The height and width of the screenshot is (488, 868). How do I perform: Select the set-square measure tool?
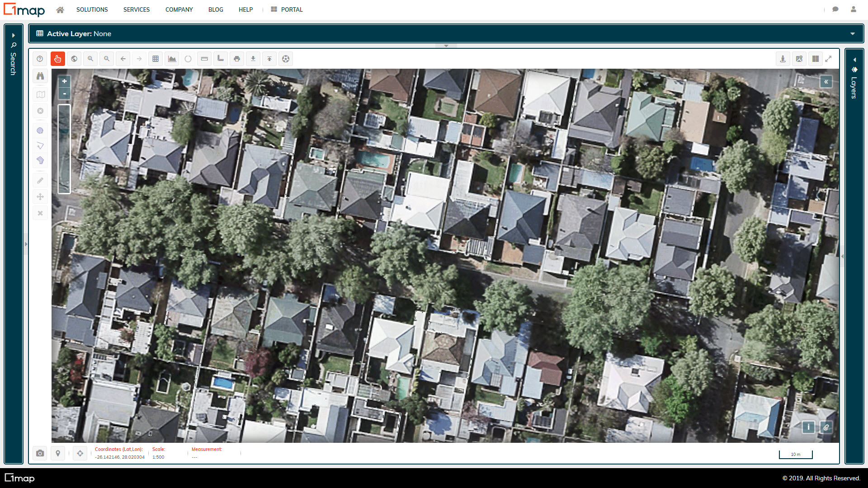pyautogui.click(x=221, y=59)
